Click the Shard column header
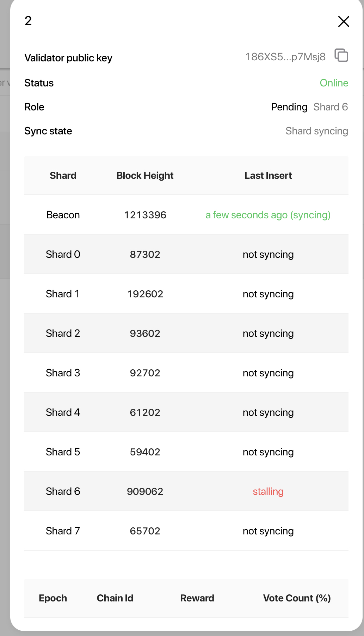Viewport: 364px width, 636px height. click(x=63, y=176)
